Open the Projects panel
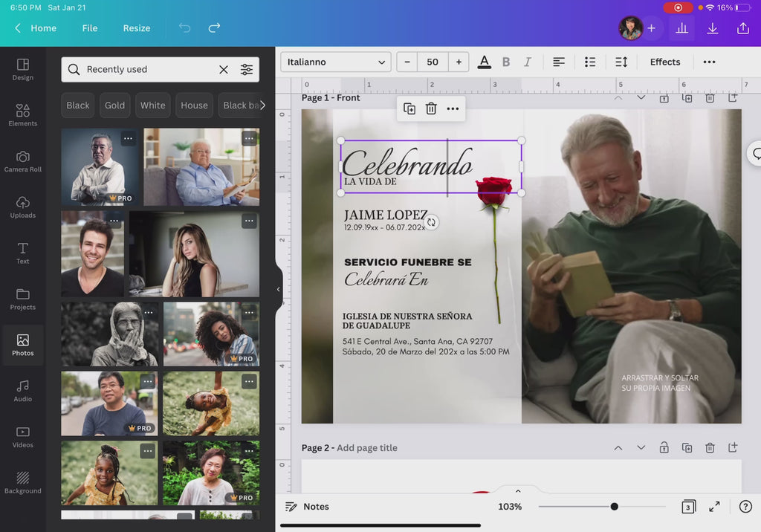761x532 pixels. pyautogui.click(x=23, y=299)
